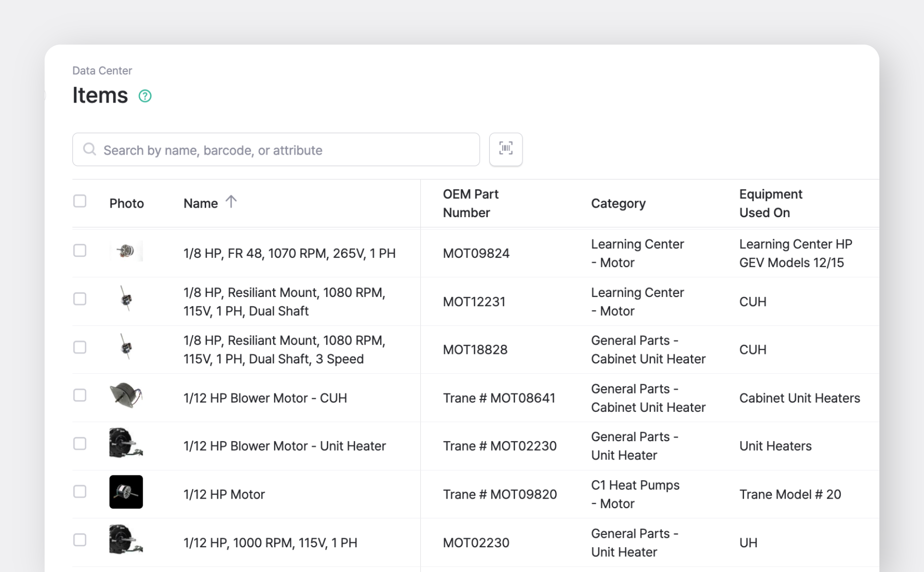924x572 pixels.
Task: Open item named 1/8 HP, FR 48, 1070 RPM
Action: 289,253
